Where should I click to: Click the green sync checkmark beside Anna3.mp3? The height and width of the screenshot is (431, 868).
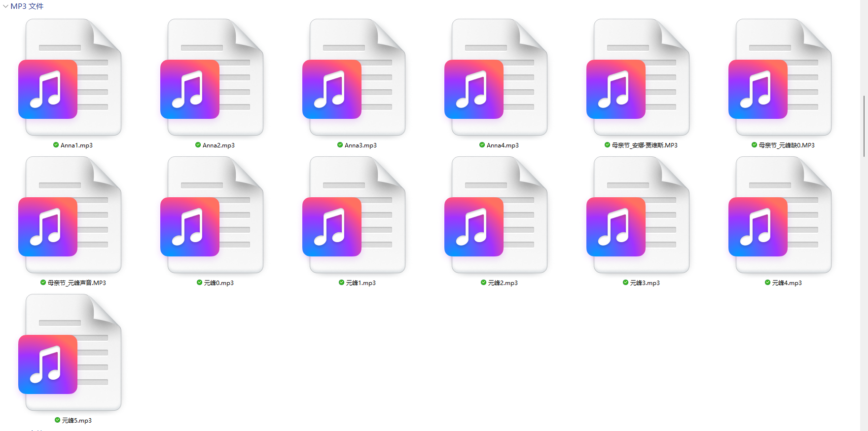(x=340, y=145)
